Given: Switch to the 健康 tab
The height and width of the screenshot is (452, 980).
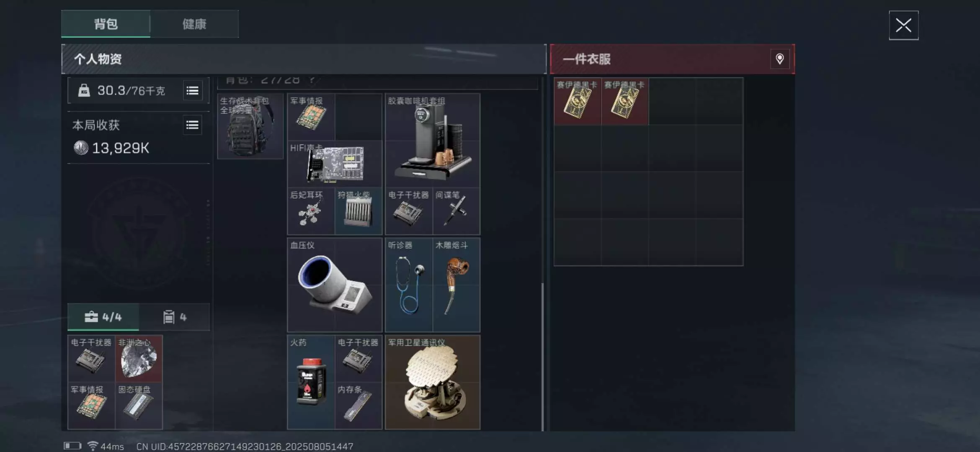Looking at the screenshot, I should pyautogui.click(x=194, y=24).
